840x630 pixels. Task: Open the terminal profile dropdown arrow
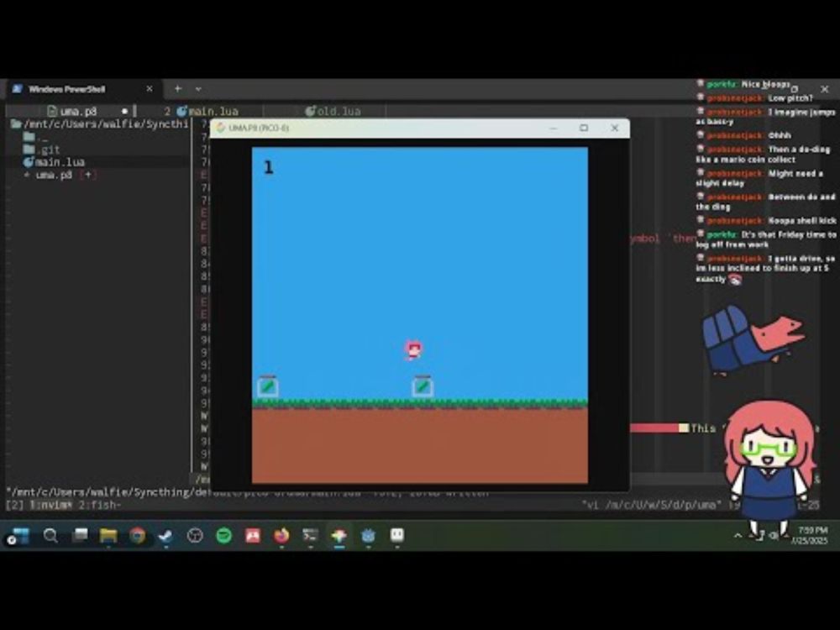(x=198, y=89)
